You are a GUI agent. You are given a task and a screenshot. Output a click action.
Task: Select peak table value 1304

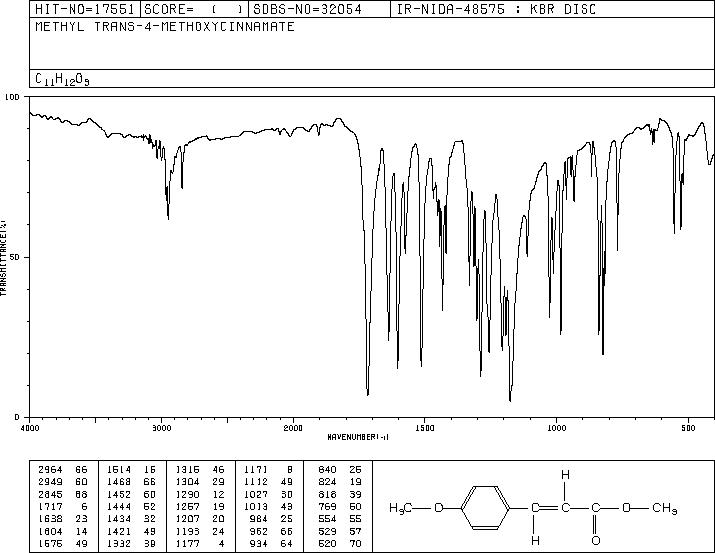click(187, 482)
